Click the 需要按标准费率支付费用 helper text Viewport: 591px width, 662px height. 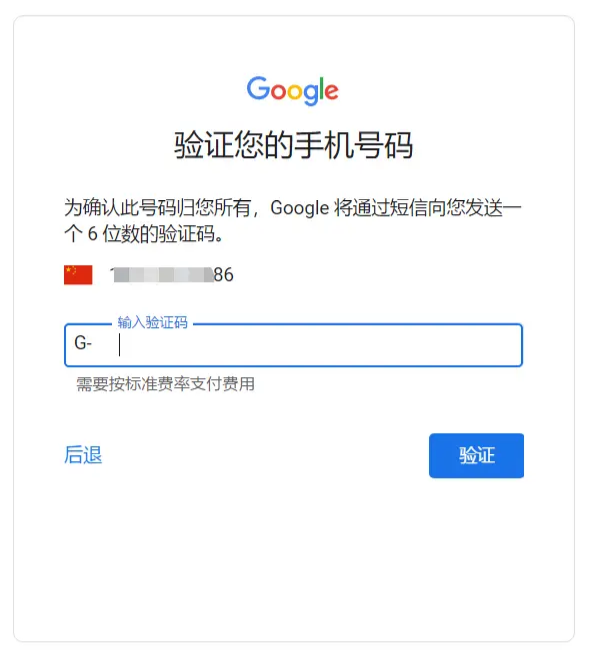click(165, 384)
